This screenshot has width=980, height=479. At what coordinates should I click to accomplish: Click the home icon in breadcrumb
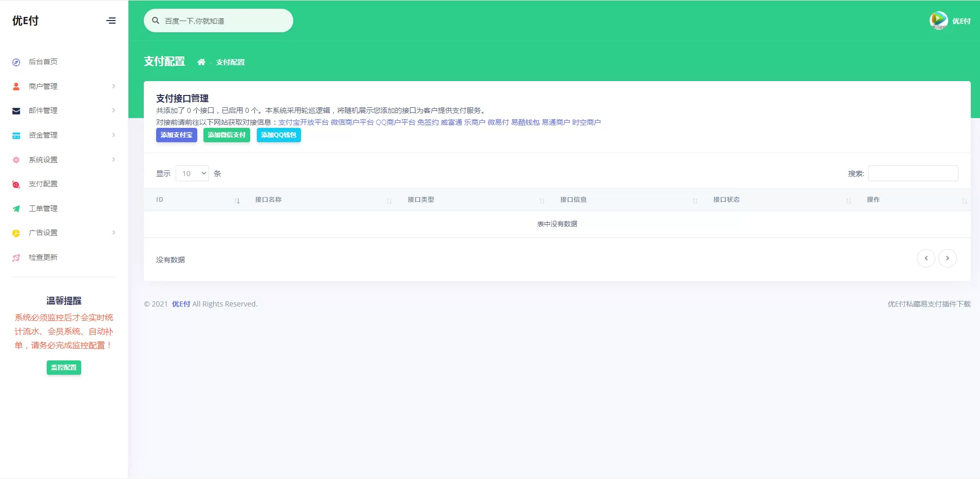201,62
